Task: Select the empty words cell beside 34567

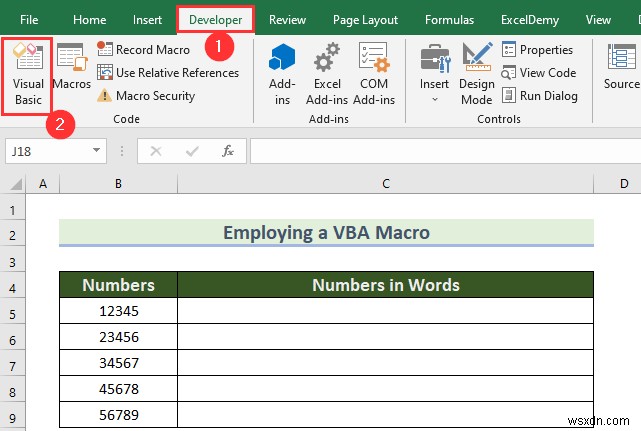Action: 385,363
